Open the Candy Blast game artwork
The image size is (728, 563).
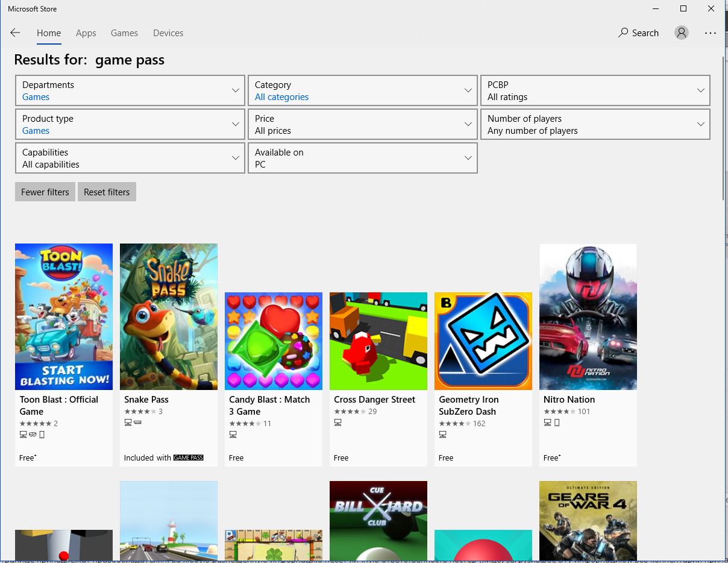(x=274, y=341)
